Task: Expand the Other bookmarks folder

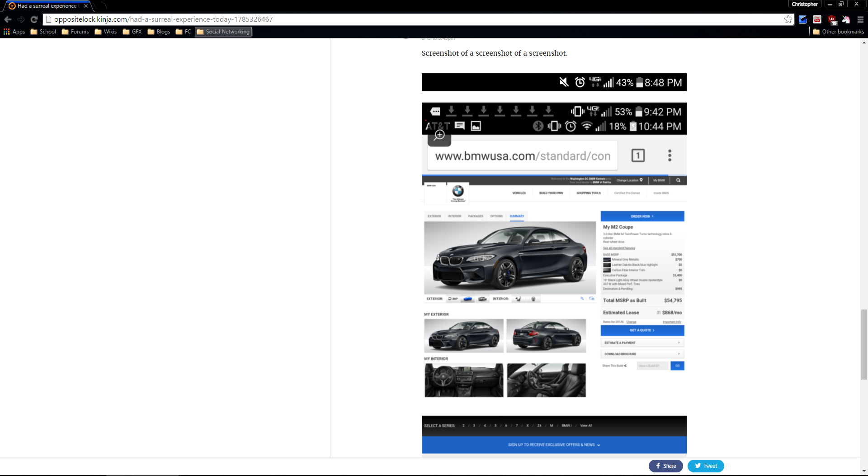Action: 838,32
